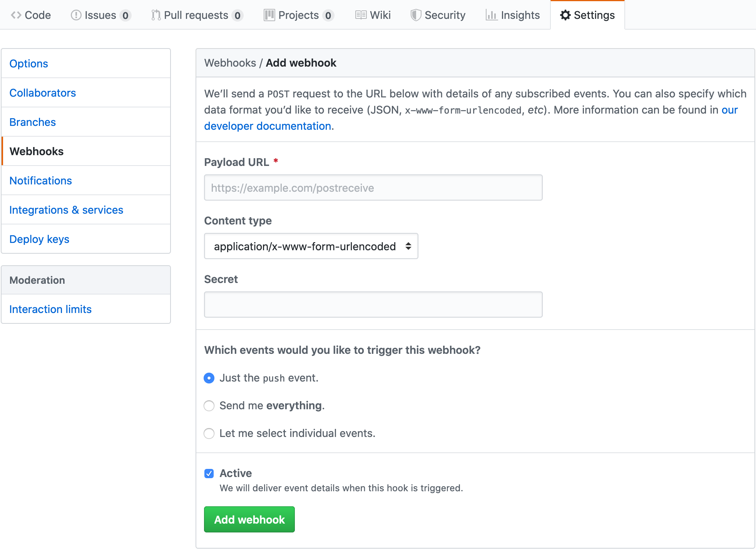Open Settings via the gear icon
Viewport: 756px width, 549px height.
[x=565, y=15]
